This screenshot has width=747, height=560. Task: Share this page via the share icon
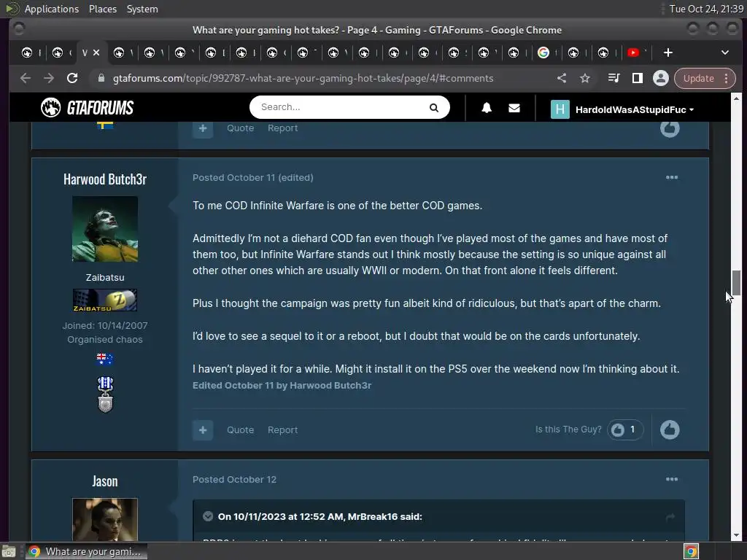click(562, 78)
